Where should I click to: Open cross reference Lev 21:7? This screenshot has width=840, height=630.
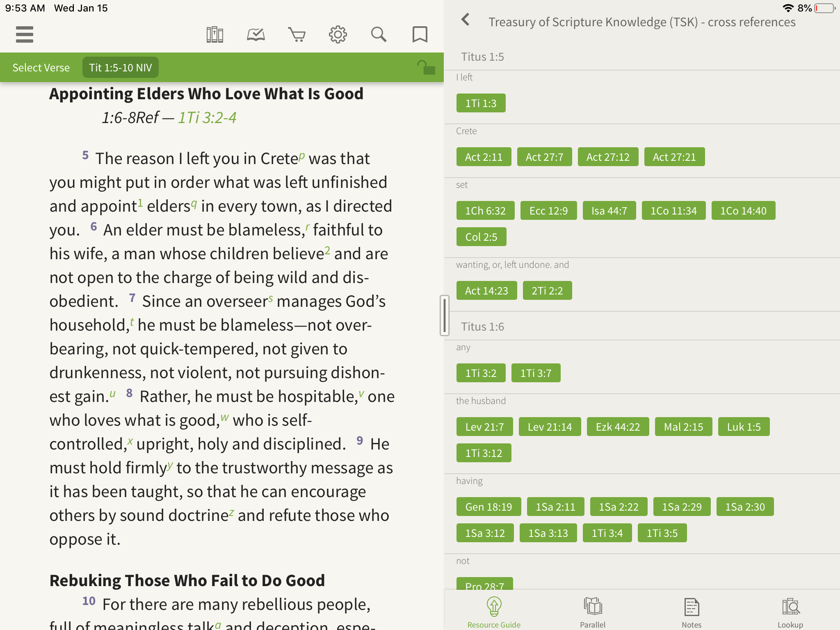[x=484, y=427]
